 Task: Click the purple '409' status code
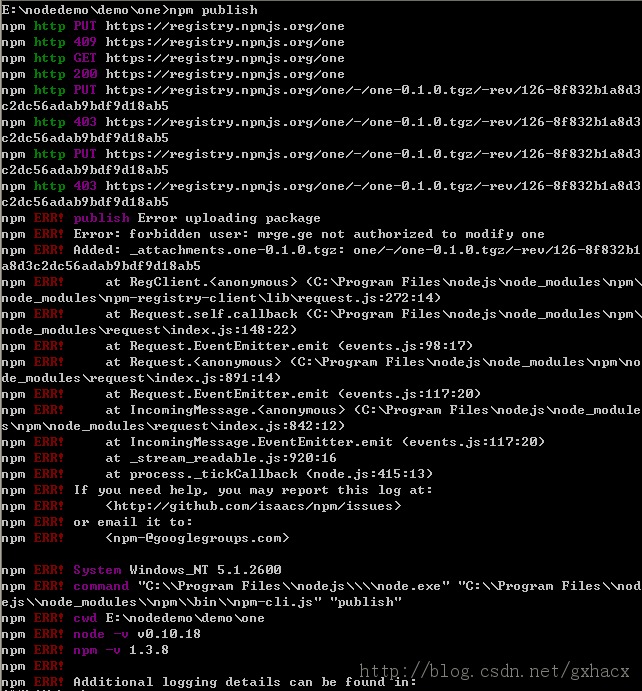[x=85, y=42]
